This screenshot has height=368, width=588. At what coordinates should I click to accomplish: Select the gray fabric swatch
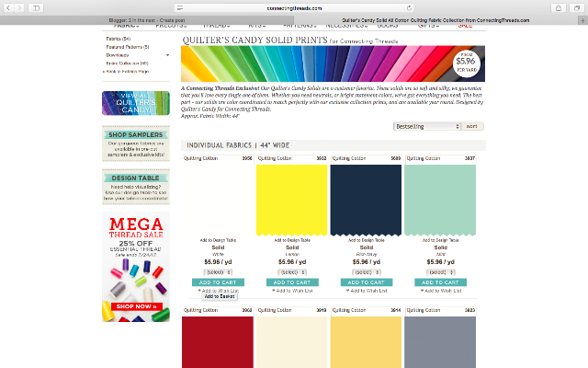pyautogui.click(x=440, y=342)
